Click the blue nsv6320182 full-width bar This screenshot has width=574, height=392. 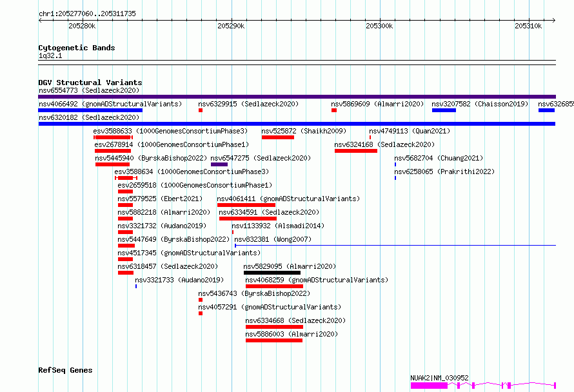click(x=297, y=124)
